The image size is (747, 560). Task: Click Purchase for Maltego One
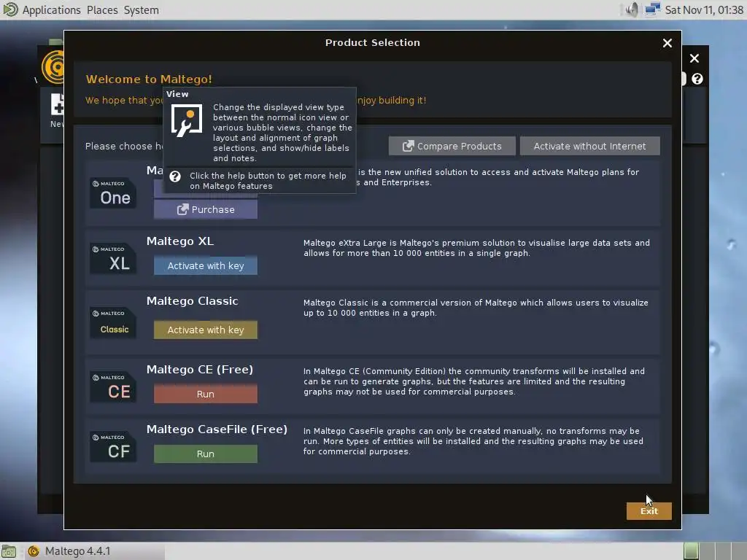tap(205, 209)
